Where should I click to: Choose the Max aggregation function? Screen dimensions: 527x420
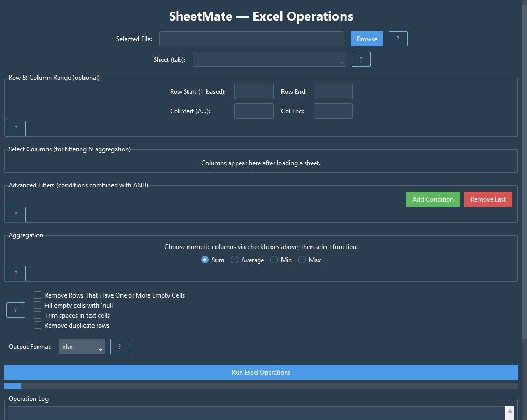click(x=302, y=260)
